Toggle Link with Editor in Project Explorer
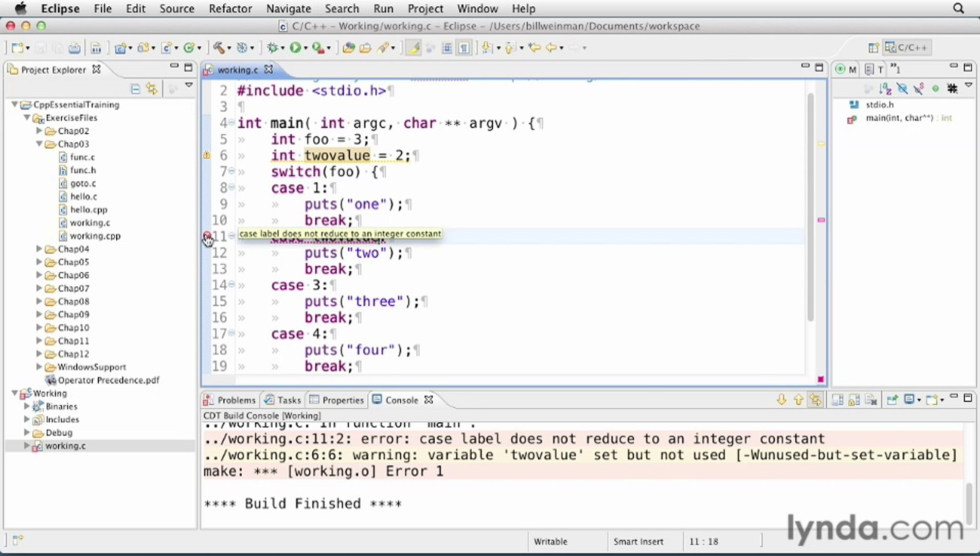The image size is (980, 556). point(152,89)
